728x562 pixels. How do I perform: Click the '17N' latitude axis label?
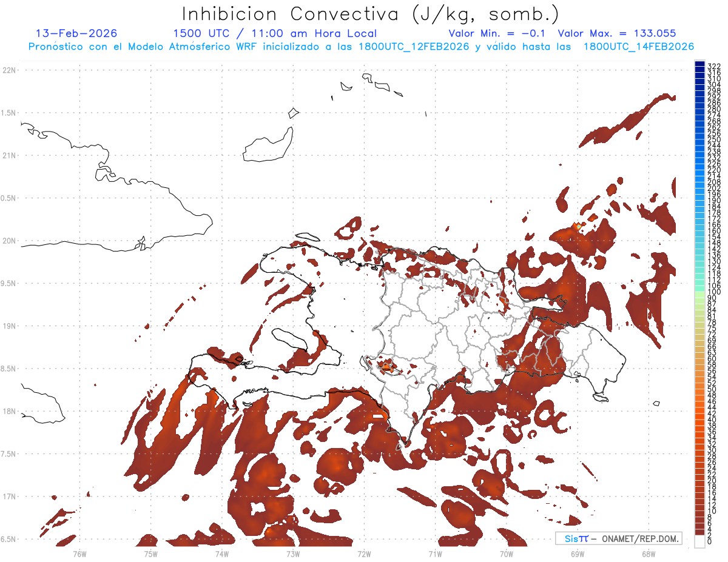coord(9,497)
